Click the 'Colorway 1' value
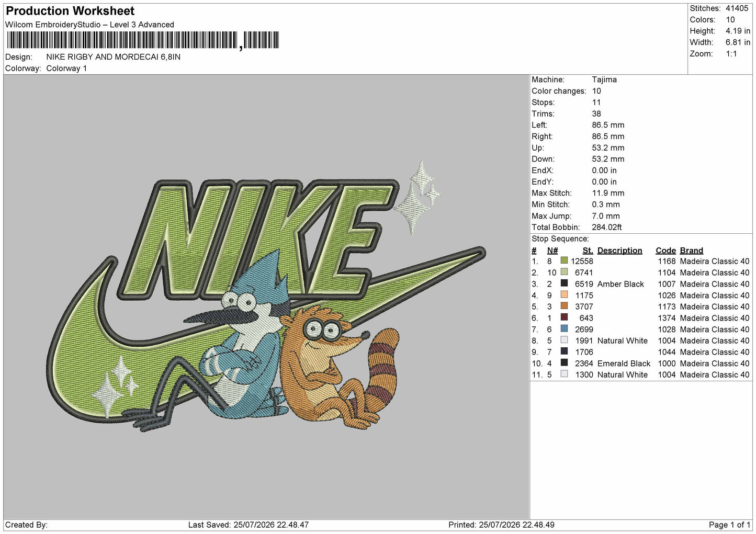The height and width of the screenshot is (534, 756). coord(66,69)
